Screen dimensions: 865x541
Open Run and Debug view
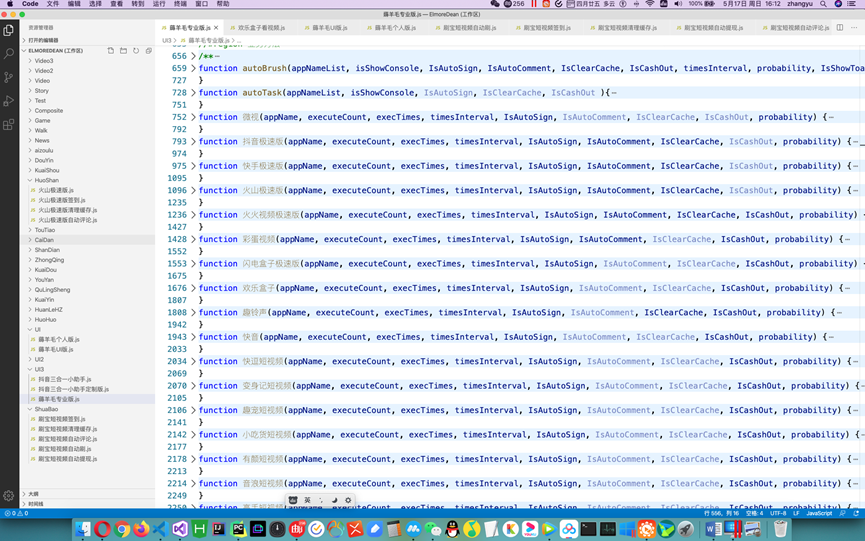pyautogui.click(x=8, y=101)
